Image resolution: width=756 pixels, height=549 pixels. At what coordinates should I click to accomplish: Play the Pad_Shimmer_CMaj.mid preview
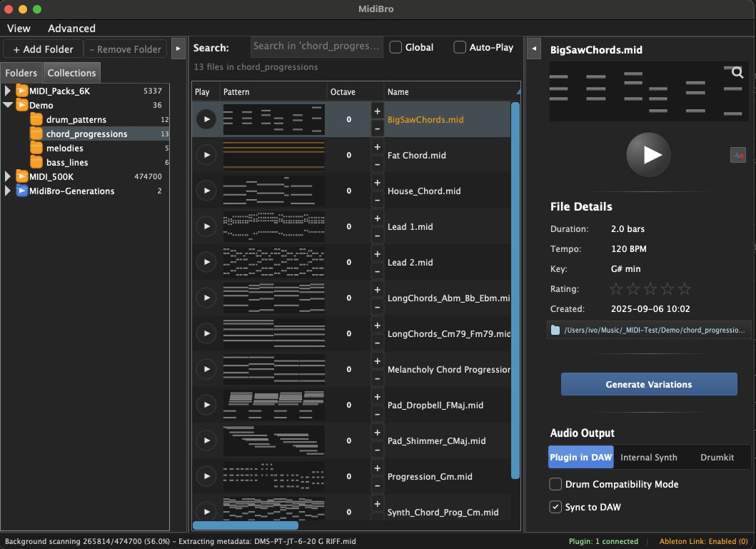(x=206, y=440)
